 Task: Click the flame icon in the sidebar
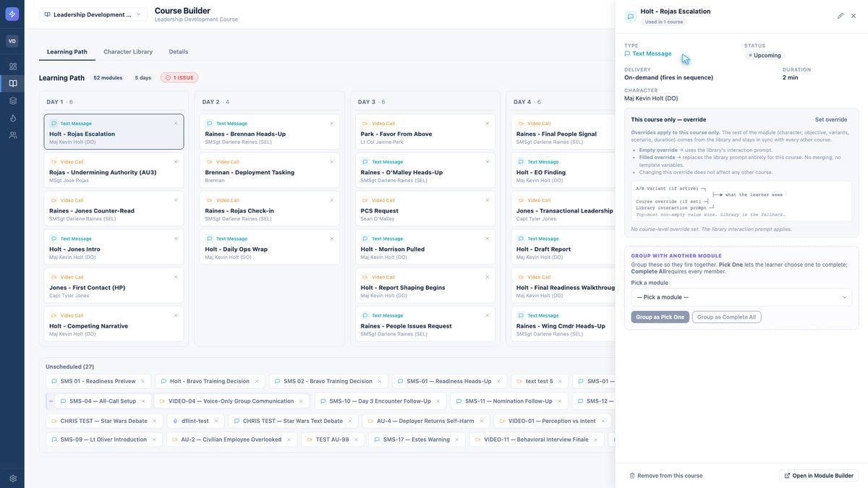tap(12, 118)
